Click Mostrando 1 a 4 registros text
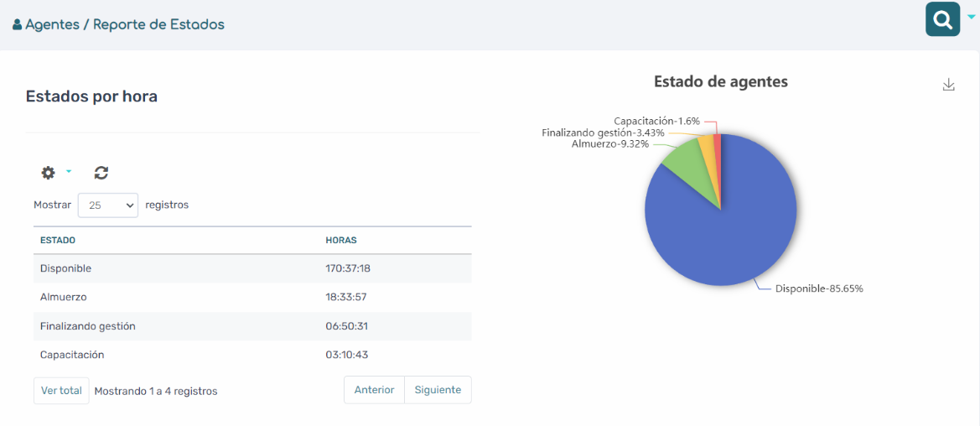Screen dimensions: 980x426 (156, 391)
